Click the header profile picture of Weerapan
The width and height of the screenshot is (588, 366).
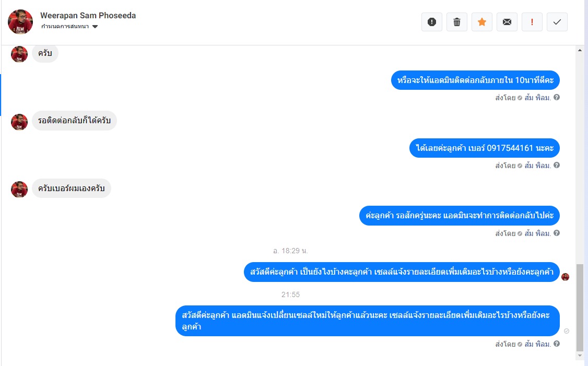pyautogui.click(x=20, y=22)
